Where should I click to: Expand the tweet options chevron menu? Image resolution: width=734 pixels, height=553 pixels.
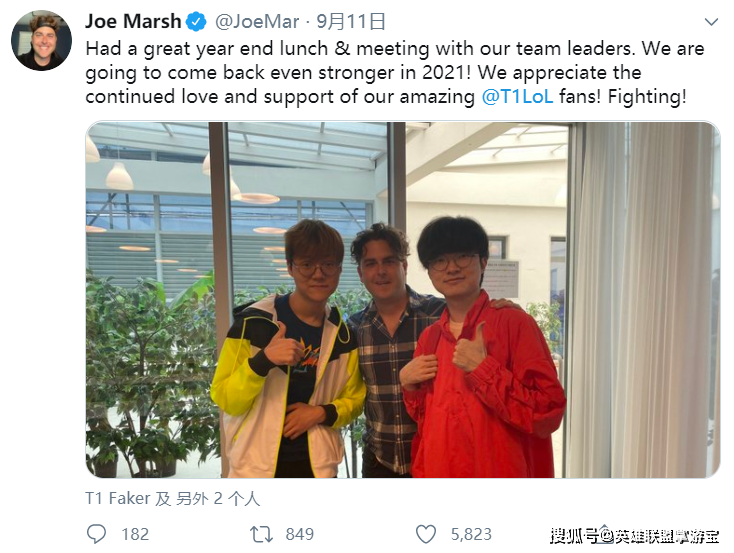tap(711, 22)
